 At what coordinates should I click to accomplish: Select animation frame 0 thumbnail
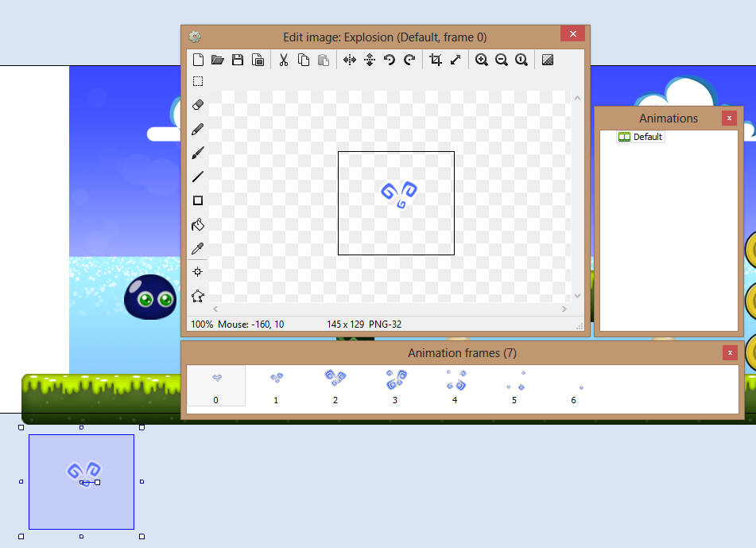(x=216, y=386)
